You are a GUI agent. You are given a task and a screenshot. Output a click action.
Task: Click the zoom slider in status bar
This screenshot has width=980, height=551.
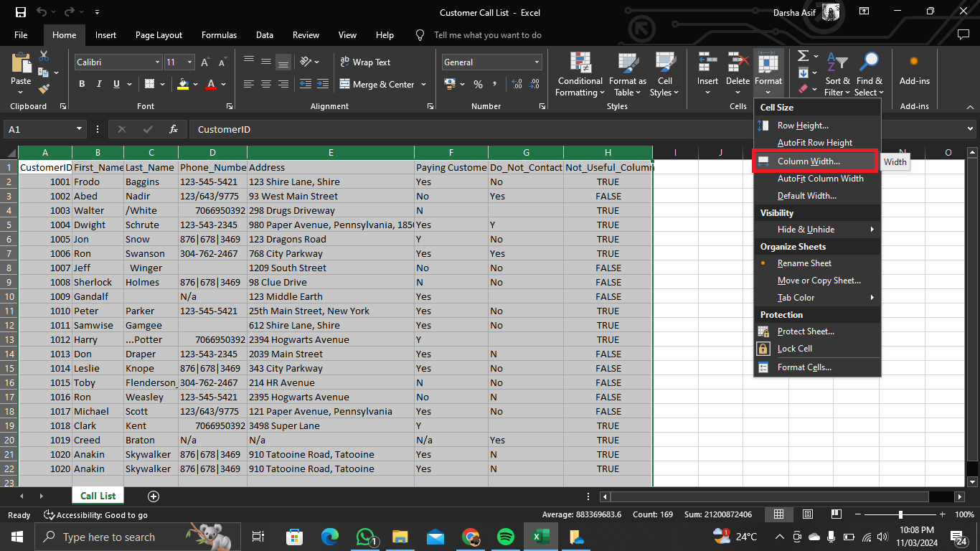(900, 515)
